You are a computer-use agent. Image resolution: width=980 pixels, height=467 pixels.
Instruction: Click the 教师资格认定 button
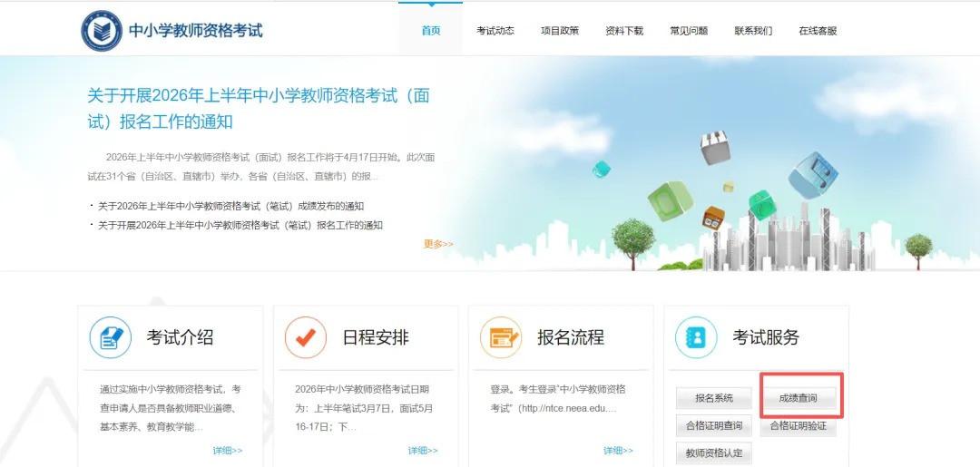(714, 453)
